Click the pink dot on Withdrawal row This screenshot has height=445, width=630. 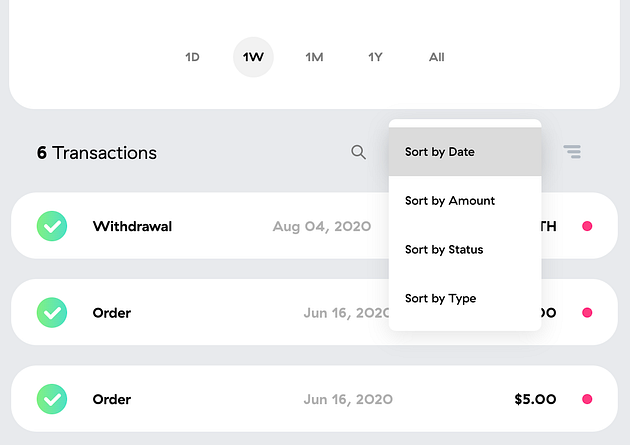tap(587, 226)
